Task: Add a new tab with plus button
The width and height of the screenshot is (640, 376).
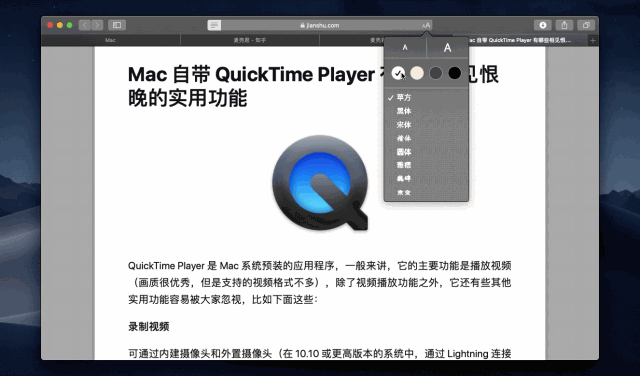Action: (593, 40)
